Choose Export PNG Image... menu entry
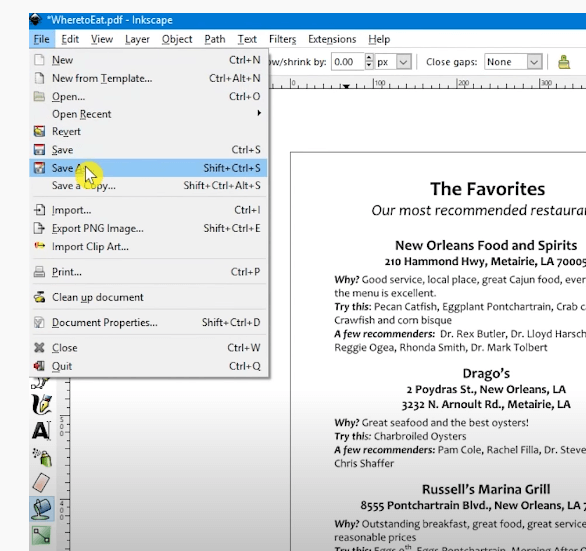This screenshot has width=586, height=551. coord(148,228)
